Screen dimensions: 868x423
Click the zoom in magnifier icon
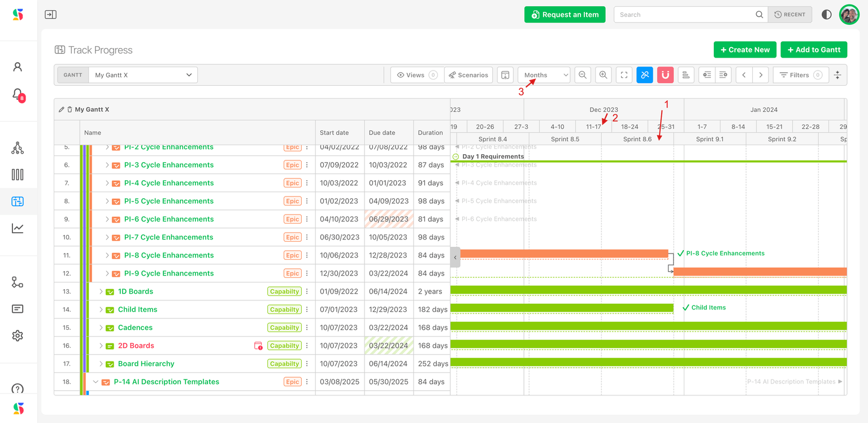point(604,75)
